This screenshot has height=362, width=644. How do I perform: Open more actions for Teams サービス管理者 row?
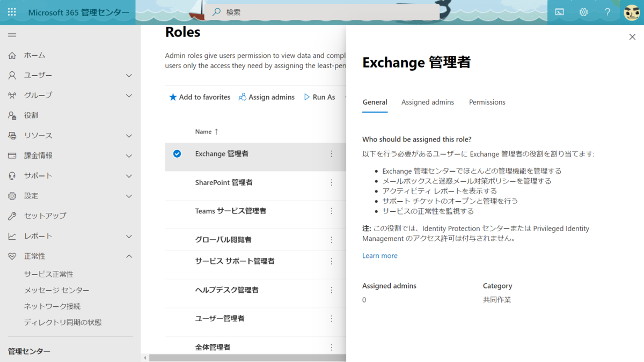pos(331,211)
